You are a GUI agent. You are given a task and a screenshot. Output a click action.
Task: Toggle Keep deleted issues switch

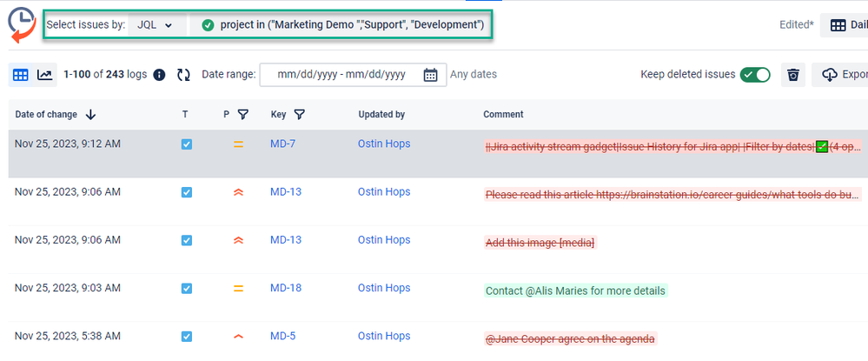[x=755, y=74]
